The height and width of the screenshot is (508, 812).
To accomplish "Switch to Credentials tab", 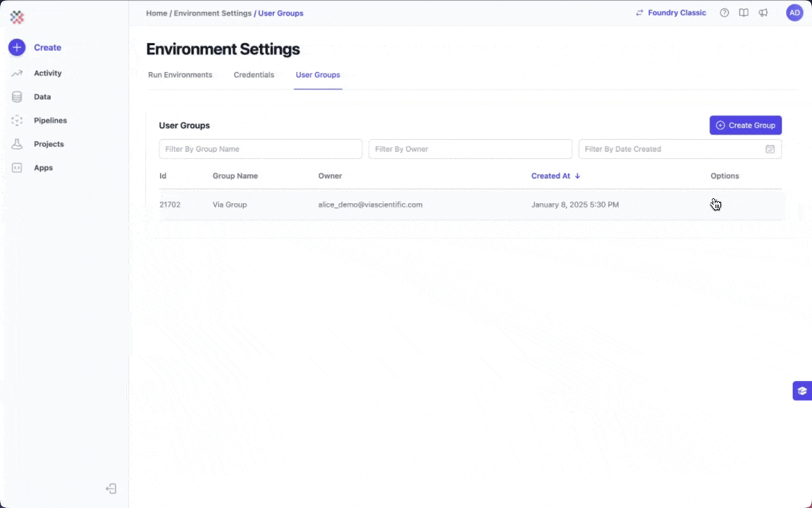I will 254,75.
